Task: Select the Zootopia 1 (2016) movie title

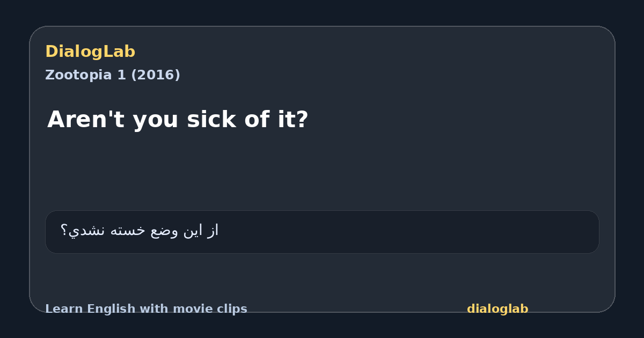Action: coord(113,75)
